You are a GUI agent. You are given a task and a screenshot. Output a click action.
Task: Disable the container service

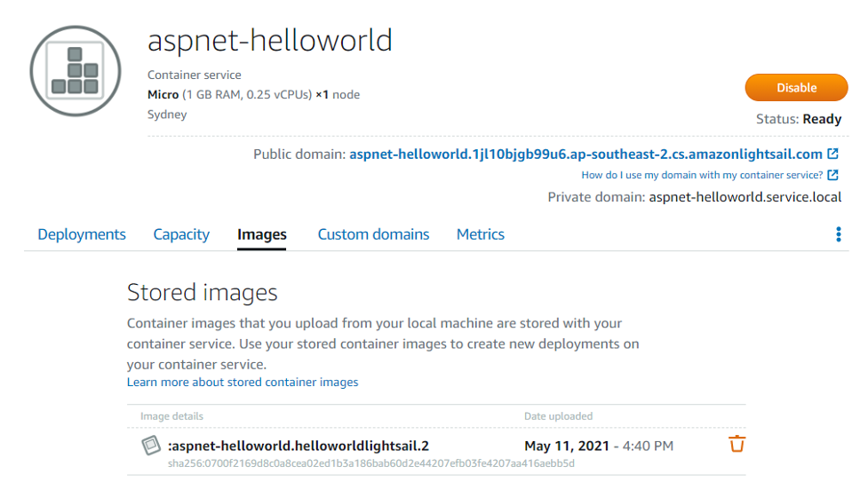click(796, 87)
